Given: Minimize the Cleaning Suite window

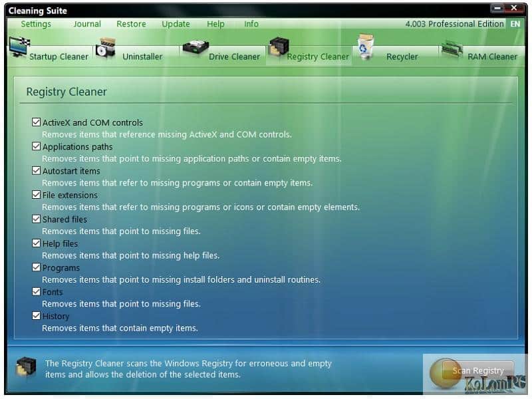Looking at the screenshot, I should click(497, 9).
